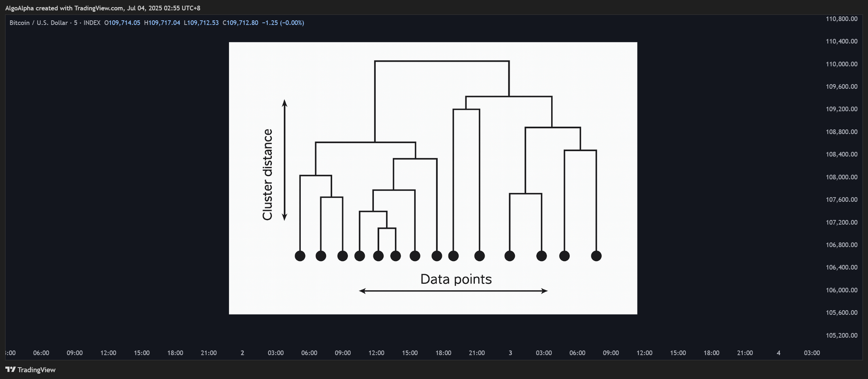Click the rightmost data point dot in dendrogram
This screenshot has height=379, width=868.
596,256
